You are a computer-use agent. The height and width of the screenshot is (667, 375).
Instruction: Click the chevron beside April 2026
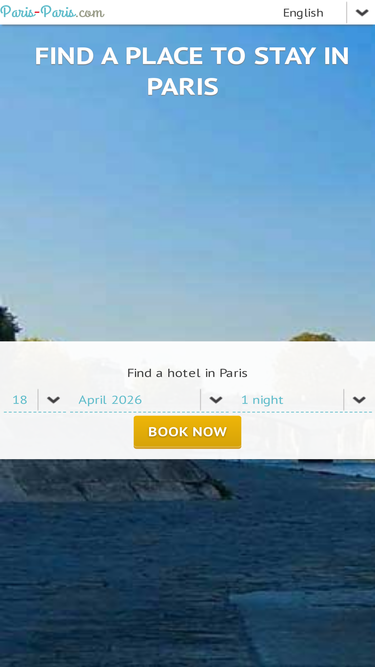click(216, 400)
